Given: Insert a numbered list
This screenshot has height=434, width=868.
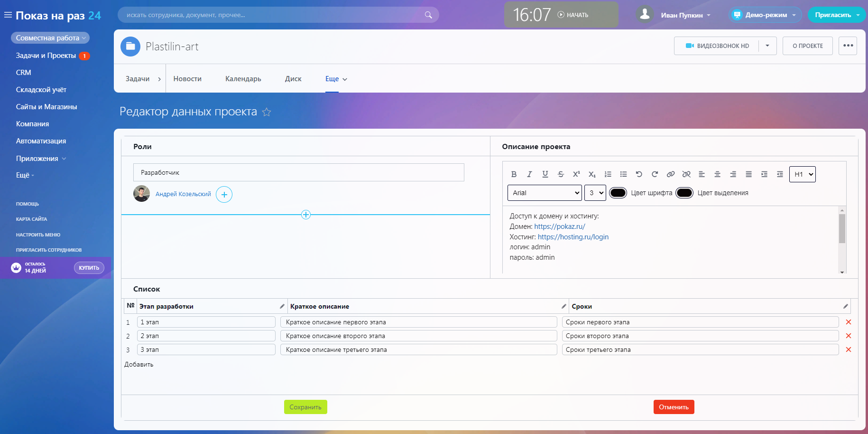Looking at the screenshot, I should point(608,174).
